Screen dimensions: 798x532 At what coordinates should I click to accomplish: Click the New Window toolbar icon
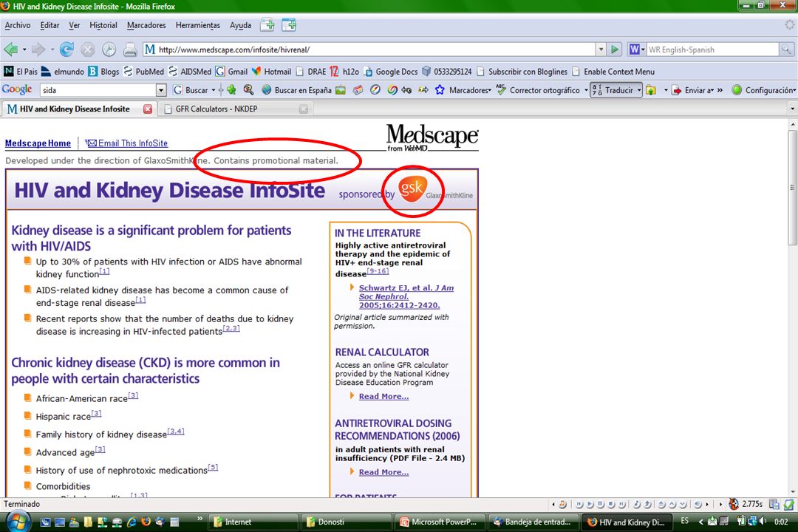[289, 25]
